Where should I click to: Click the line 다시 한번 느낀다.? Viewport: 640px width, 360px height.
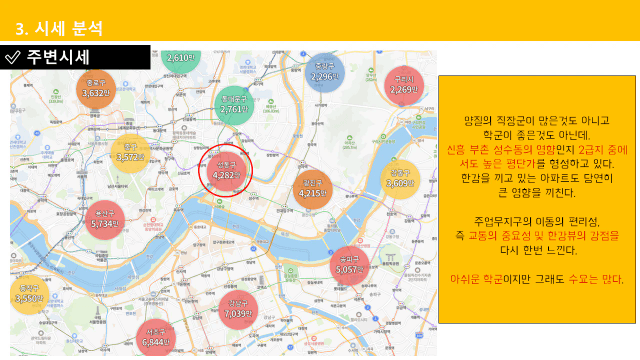[x=539, y=250]
